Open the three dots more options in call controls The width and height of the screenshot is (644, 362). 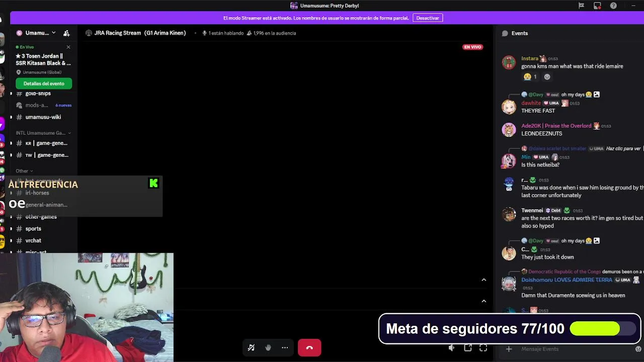285,347
